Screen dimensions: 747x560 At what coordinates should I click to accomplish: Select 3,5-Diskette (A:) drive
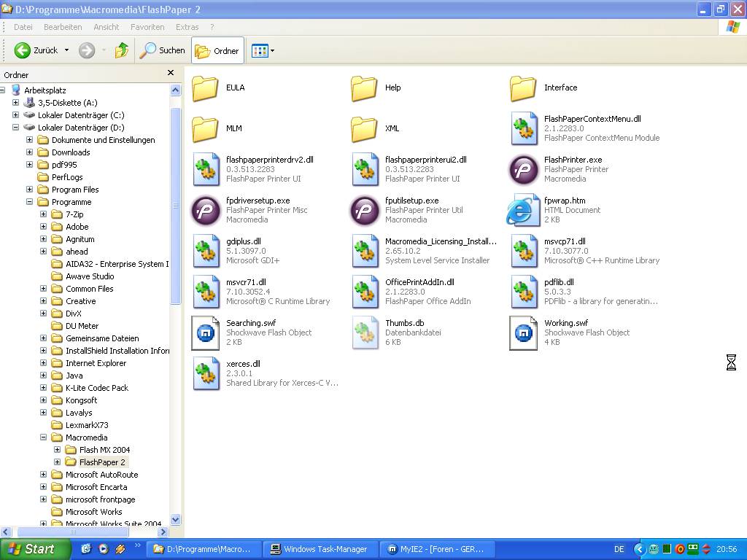click(x=67, y=102)
